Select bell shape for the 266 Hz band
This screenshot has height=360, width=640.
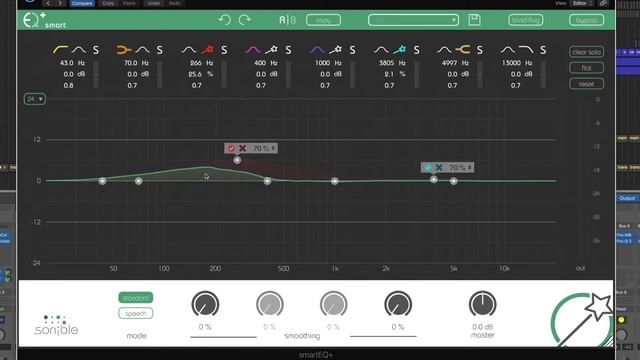(189, 50)
